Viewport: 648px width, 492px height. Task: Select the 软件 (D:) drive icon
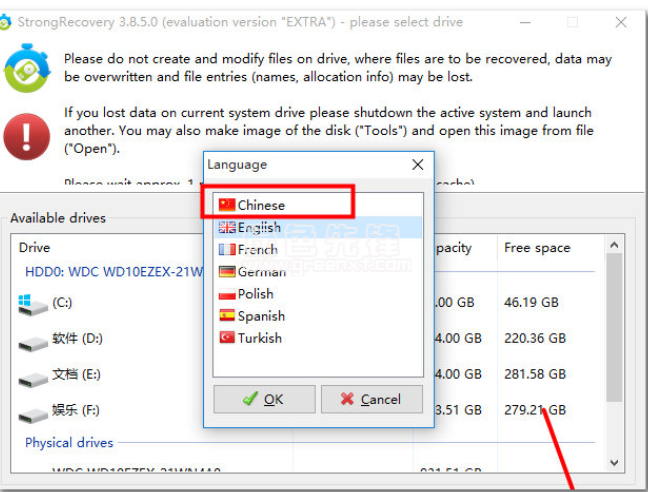coord(33,343)
